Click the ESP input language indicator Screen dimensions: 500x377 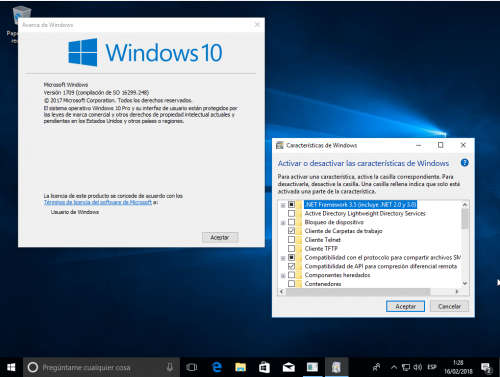[432, 367]
